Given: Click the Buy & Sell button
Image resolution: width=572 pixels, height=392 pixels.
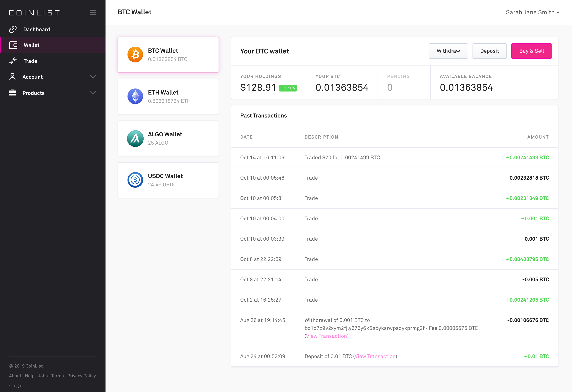Looking at the screenshot, I should click(531, 51).
